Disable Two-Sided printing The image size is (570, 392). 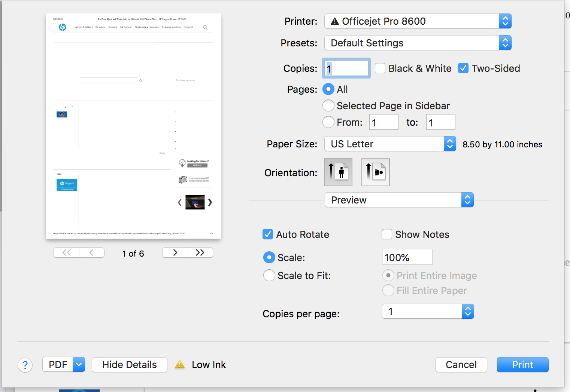[463, 68]
